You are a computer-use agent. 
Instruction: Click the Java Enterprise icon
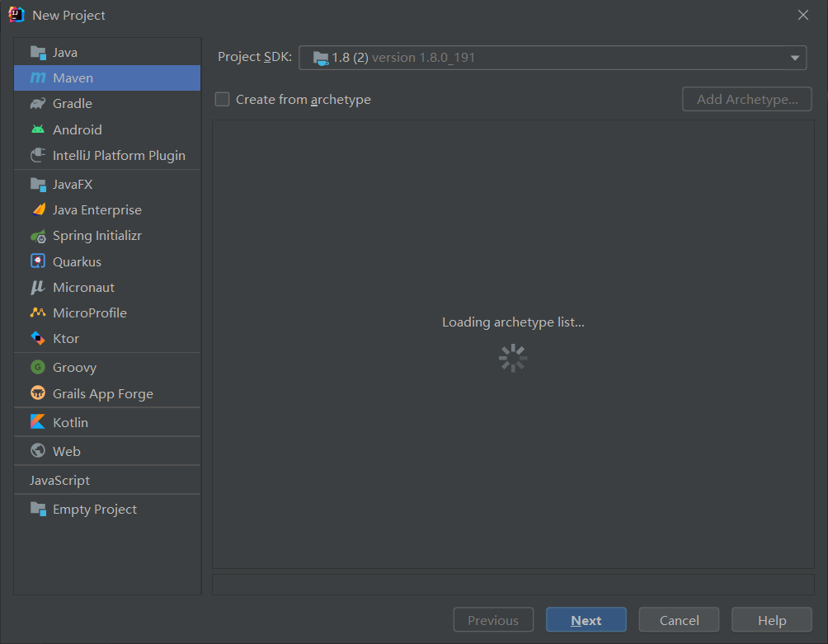[x=38, y=209]
